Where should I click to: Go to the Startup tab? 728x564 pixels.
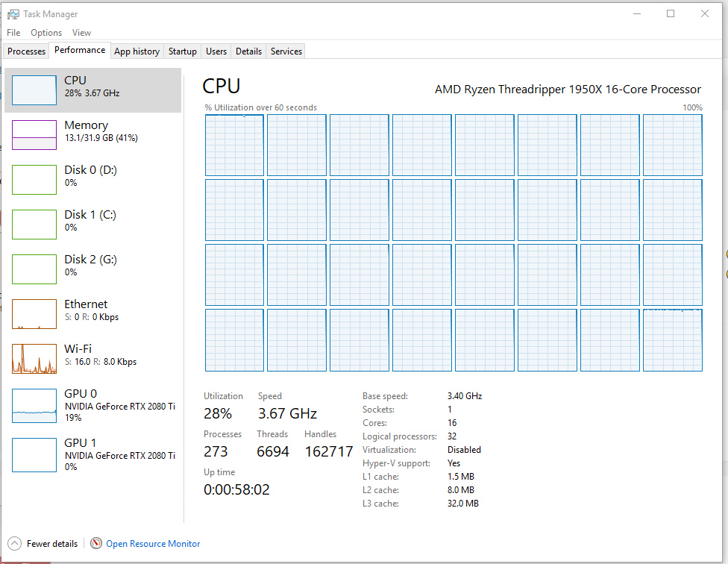(x=183, y=51)
